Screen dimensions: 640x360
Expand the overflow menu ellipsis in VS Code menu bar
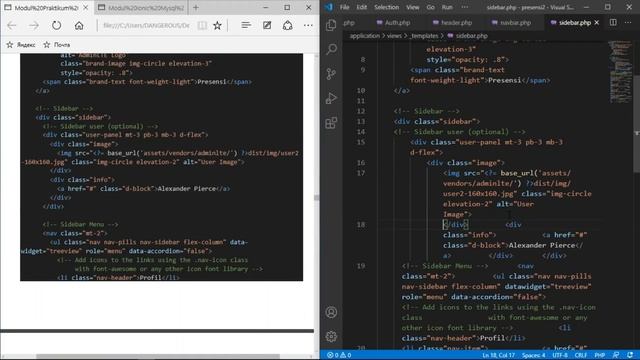tap(464, 7)
